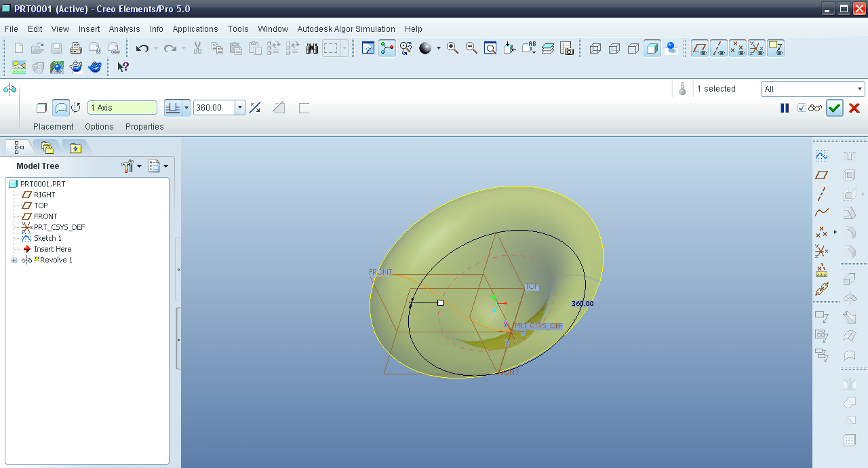Image resolution: width=868 pixels, height=468 pixels.
Task: Click the context-sensitive Help pointer icon
Action: point(123,66)
